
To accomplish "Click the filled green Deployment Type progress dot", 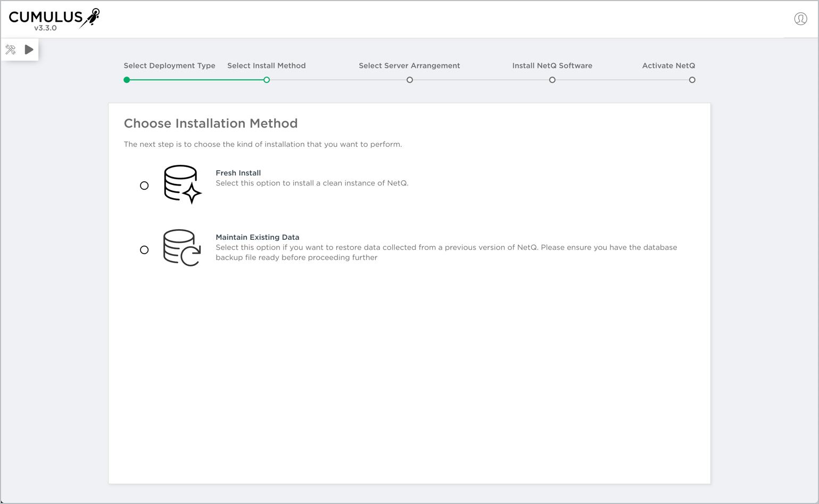I will click(127, 80).
